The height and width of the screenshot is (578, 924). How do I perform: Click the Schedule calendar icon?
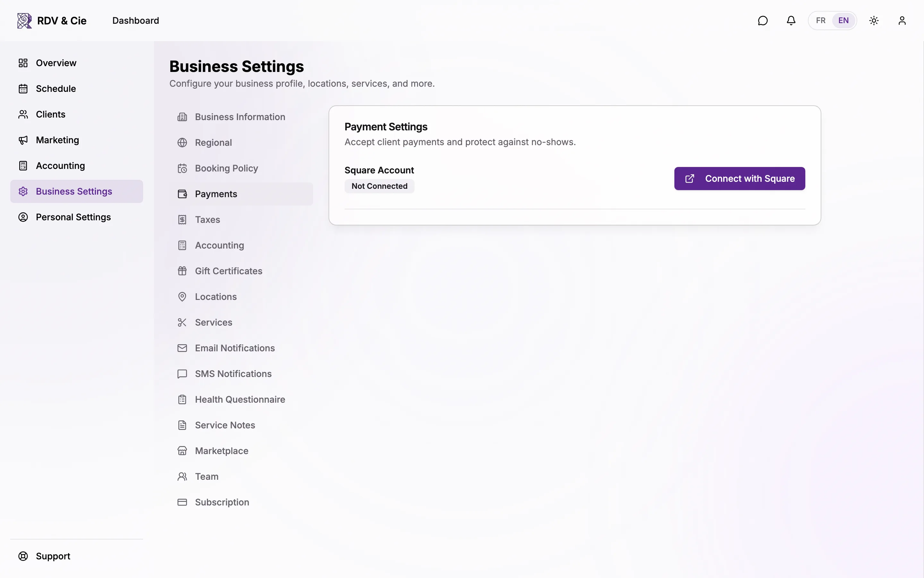pos(23,89)
